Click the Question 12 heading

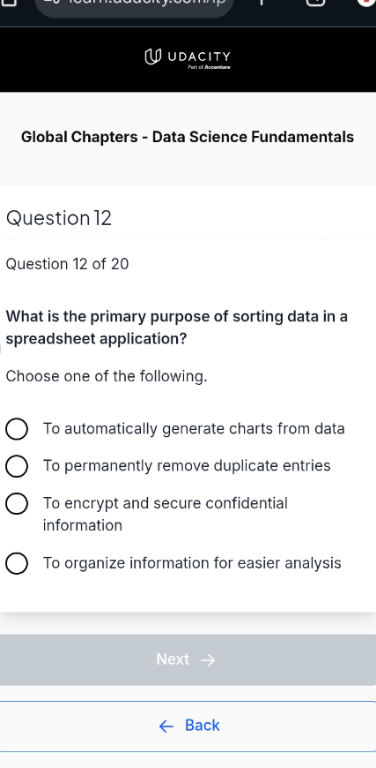59,218
